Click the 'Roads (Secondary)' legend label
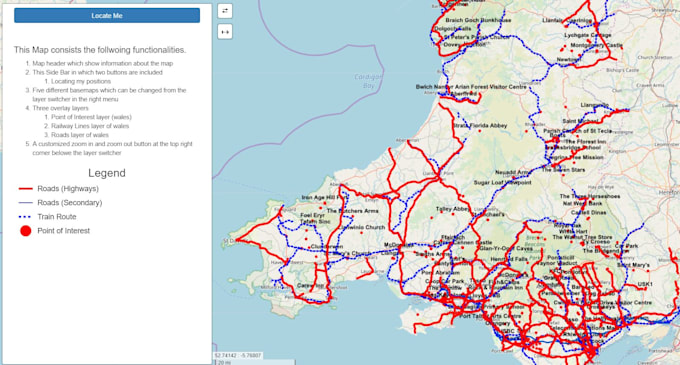The height and width of the screenshot is (365, 680). click(x=70, y=202)
